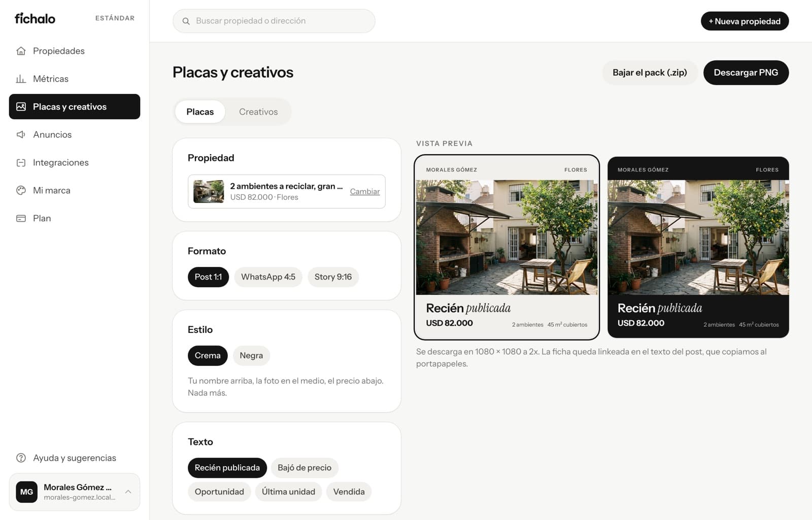
Task: Click the ESTÁNDAR plan label
Action: coord(115,18)
